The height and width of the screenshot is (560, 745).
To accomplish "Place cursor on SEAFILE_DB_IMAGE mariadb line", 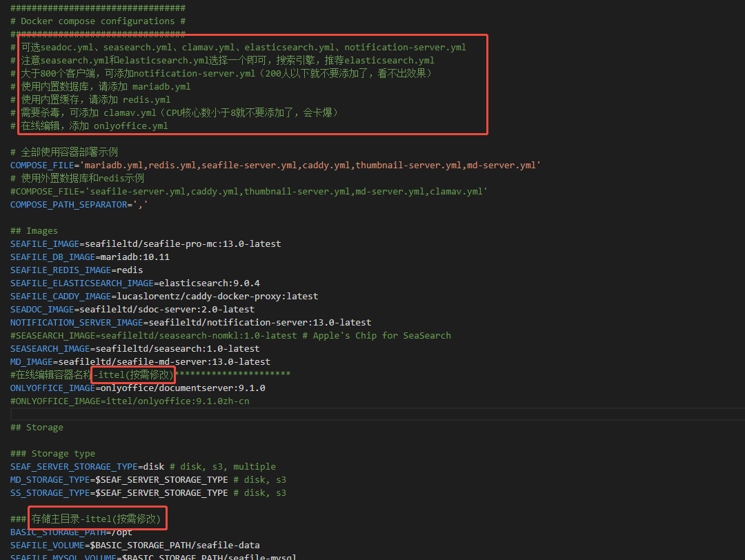I will click(90, 257).
